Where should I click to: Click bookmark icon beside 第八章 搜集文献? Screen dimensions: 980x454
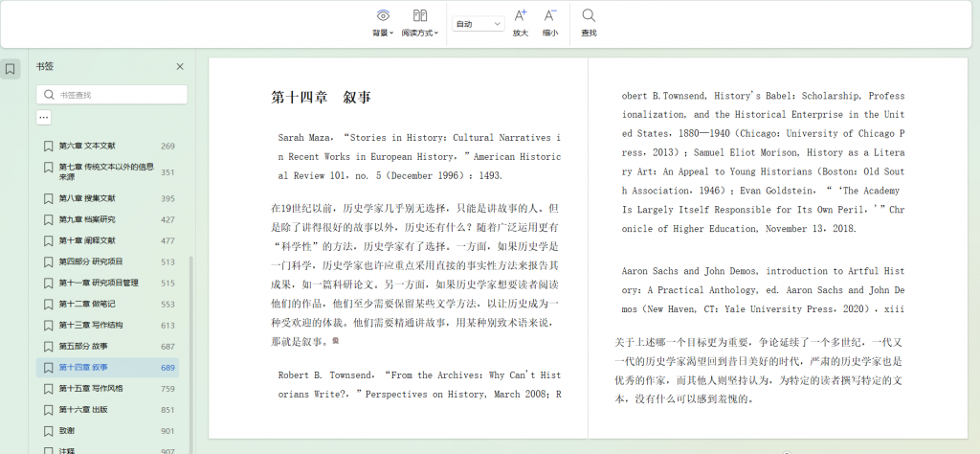(x=48, y=199)
